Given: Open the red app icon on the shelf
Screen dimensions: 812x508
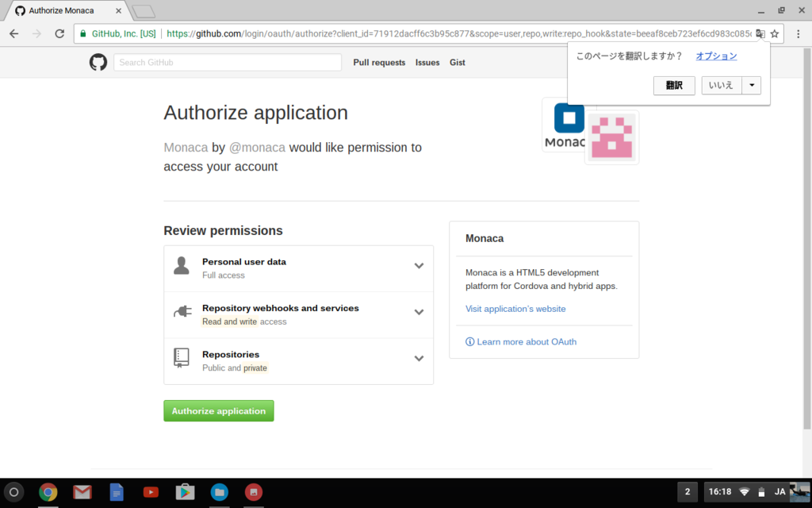Looking at the screenshot, I should [253, 492].
